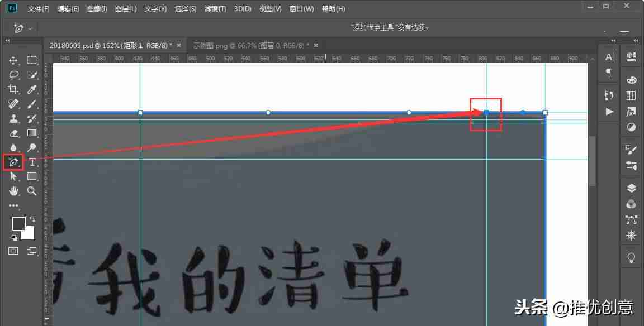Select the Crop tool
The image size is (644, 326).
(13, 89)
